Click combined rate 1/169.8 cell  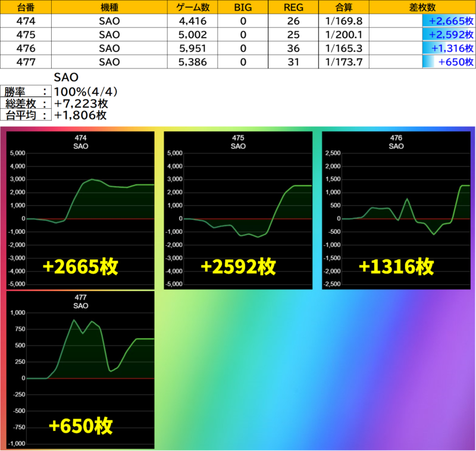click(344, 21)
